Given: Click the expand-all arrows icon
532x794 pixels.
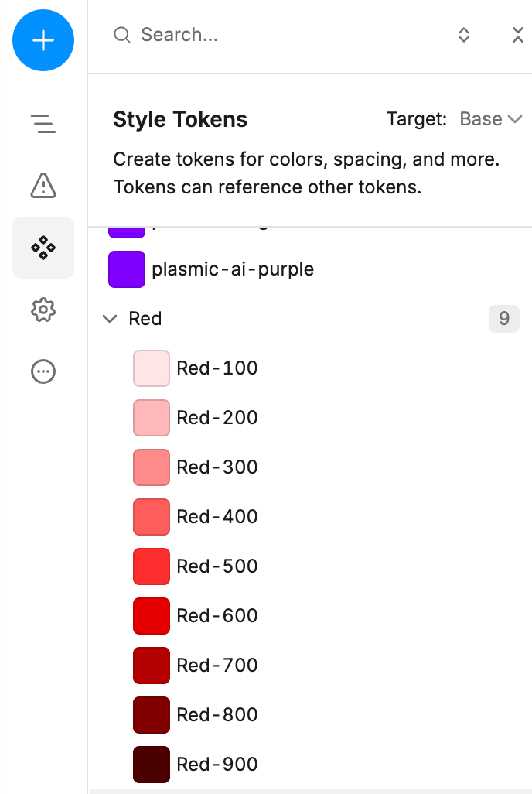Looking at the screenshot, I should point(464,35).
